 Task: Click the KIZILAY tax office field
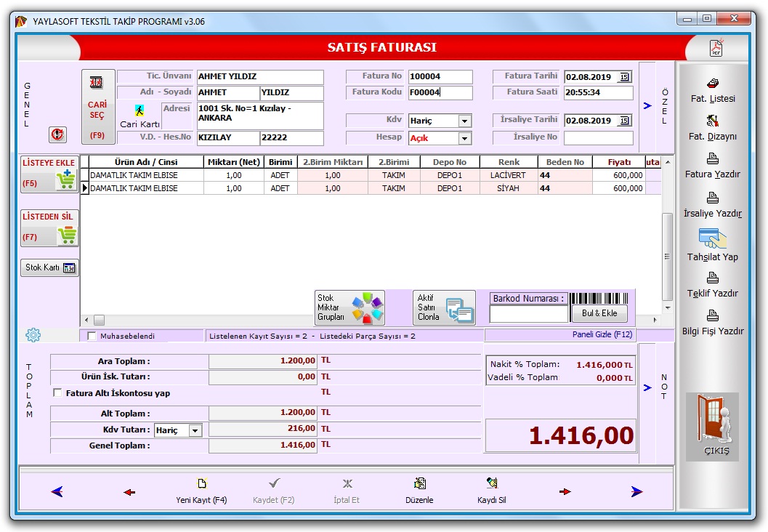pyautogui.click(x=227, y=137)
